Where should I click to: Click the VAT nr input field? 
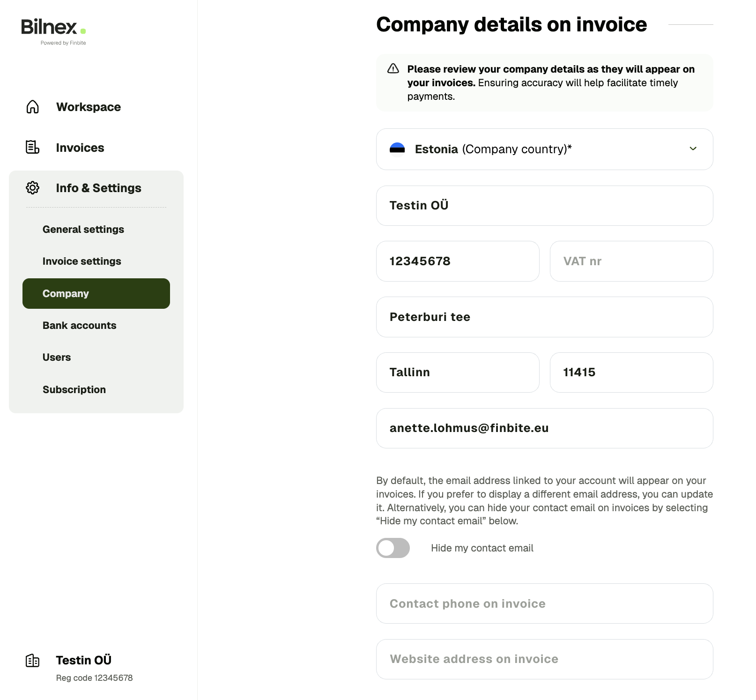pos(631,261)
